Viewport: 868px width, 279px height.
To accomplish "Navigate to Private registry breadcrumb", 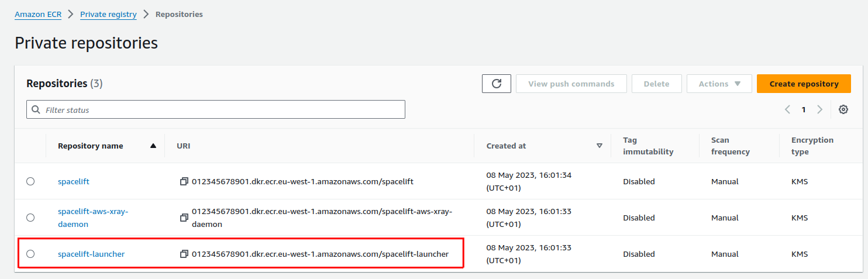I will 108,14.
